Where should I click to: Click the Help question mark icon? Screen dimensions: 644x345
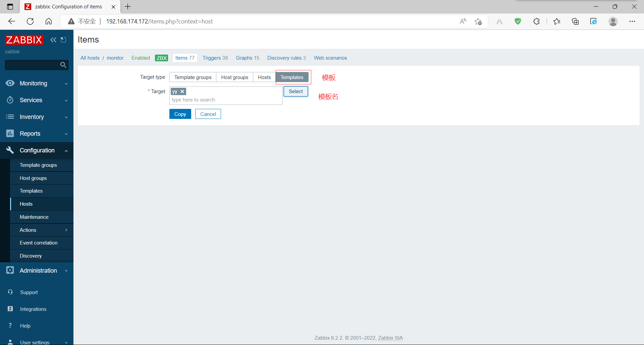coord(10,326)
